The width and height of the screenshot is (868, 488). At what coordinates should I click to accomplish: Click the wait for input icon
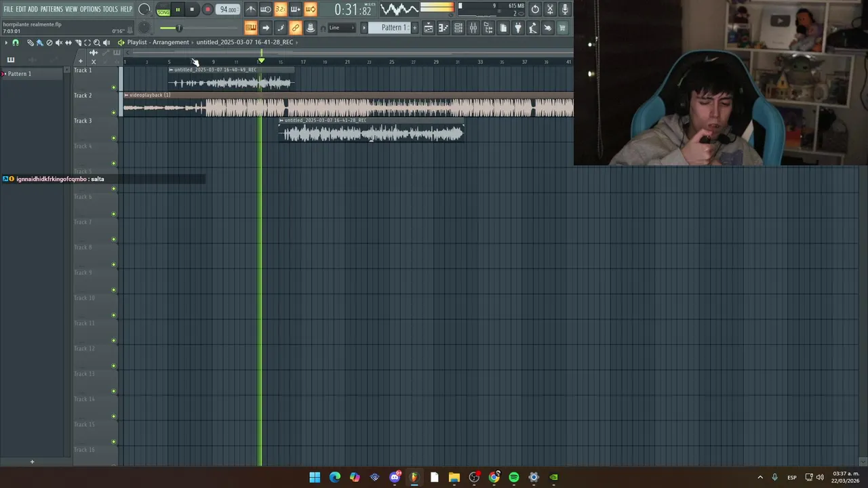pos(266,9)
